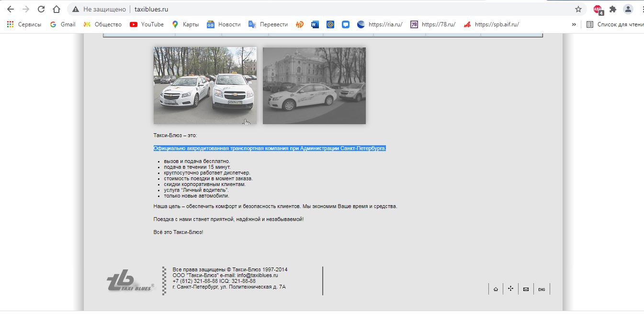Click the 'вызов и подача бесплатно.' bullet

click(x=197, y=161)
